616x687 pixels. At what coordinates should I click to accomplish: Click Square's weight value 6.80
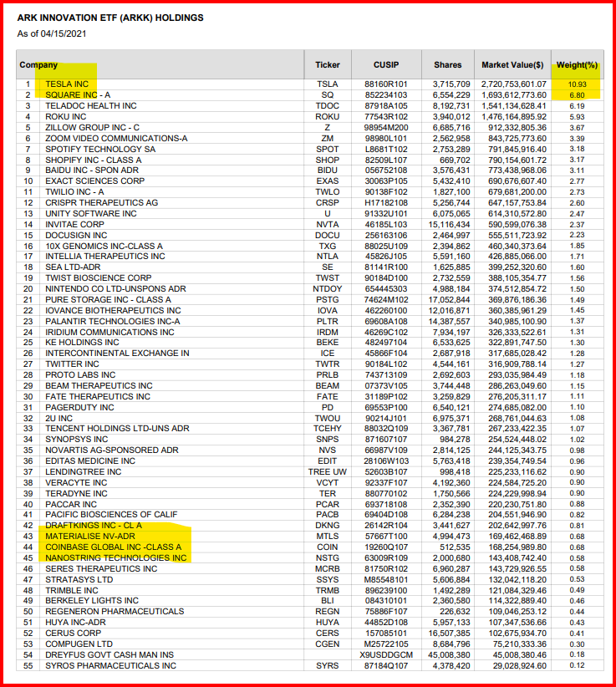pyautogui.click(x=577, y=95)
